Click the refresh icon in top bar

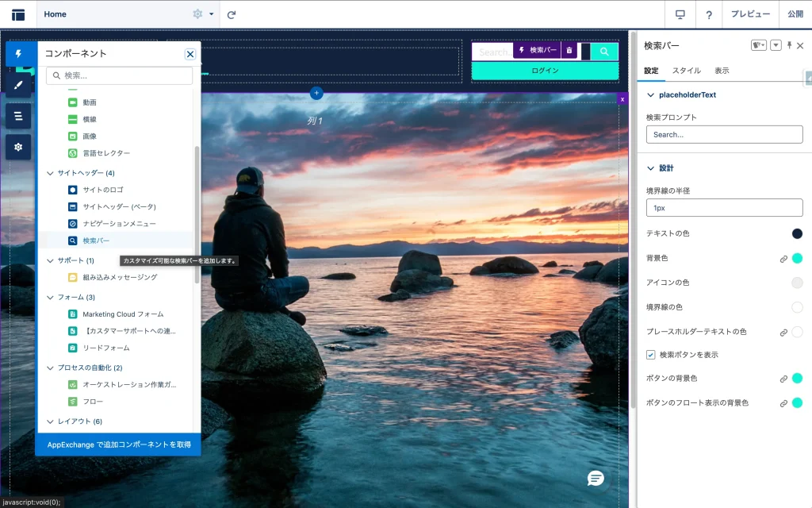pos(232,14)
